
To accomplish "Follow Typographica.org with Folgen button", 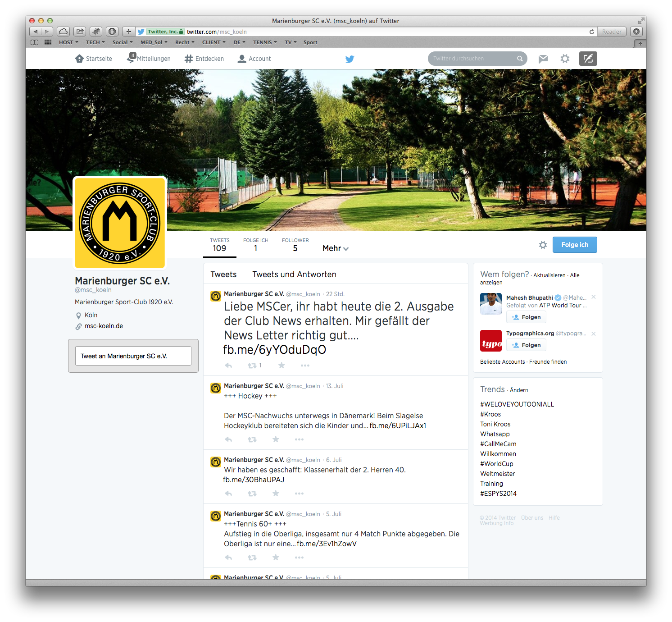I will (x=526, y=345).
